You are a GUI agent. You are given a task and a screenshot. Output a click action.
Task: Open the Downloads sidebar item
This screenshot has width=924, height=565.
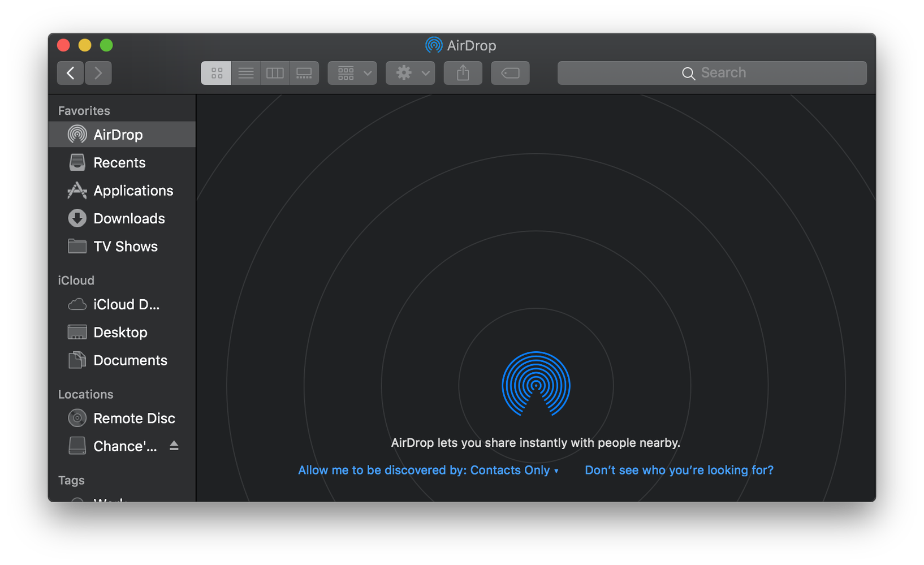pyautogui.click(x=129, y=218)
